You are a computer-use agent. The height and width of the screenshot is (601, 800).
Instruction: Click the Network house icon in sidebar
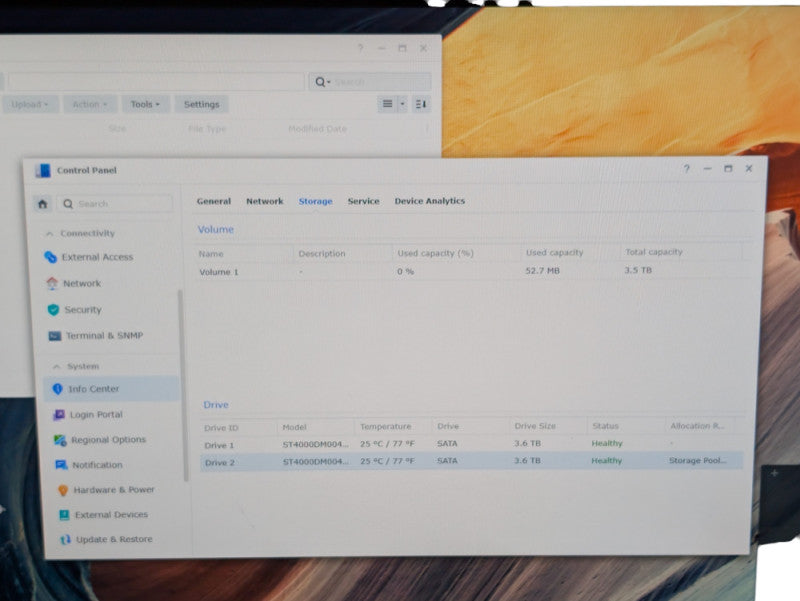pyautogui.click(x=52, y=283)
